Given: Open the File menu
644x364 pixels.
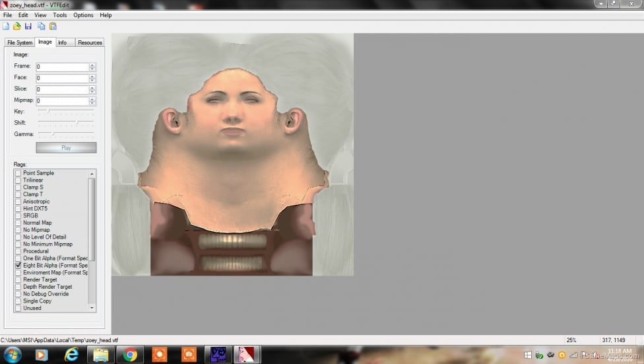Looking at the screenshot, I should pos(7,15).
